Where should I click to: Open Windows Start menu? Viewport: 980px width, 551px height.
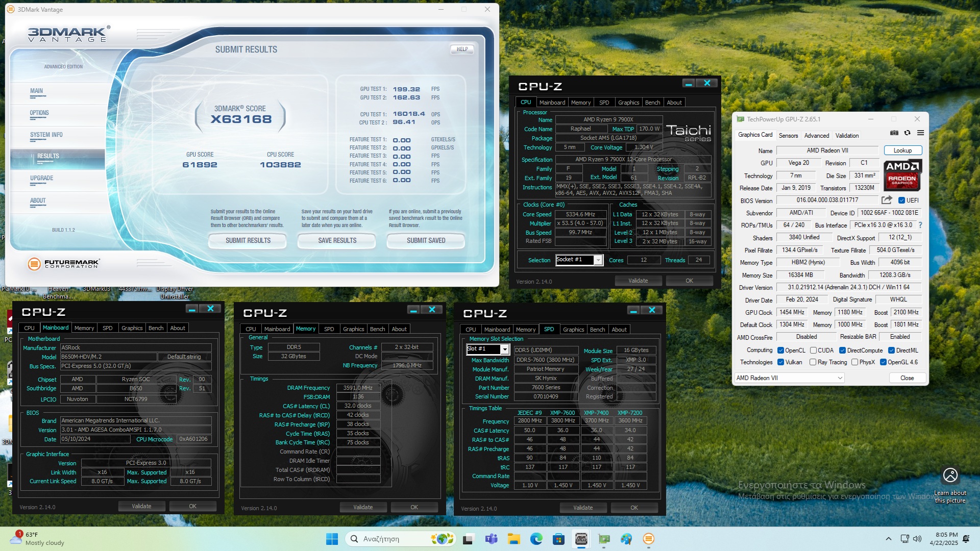(332, 539)
